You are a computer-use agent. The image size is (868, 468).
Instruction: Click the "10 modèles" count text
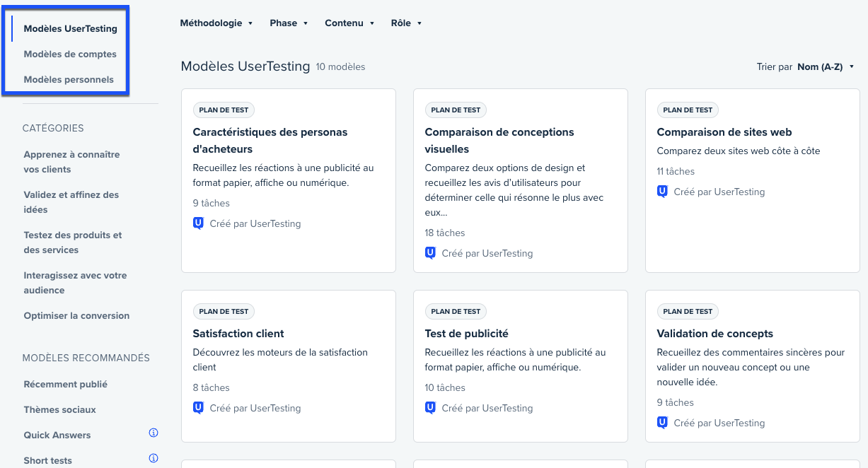(x=341, y=67)
